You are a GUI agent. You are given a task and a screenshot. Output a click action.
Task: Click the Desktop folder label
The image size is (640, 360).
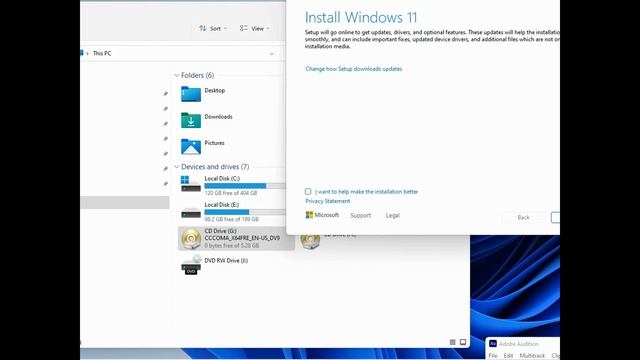[215, 90]
